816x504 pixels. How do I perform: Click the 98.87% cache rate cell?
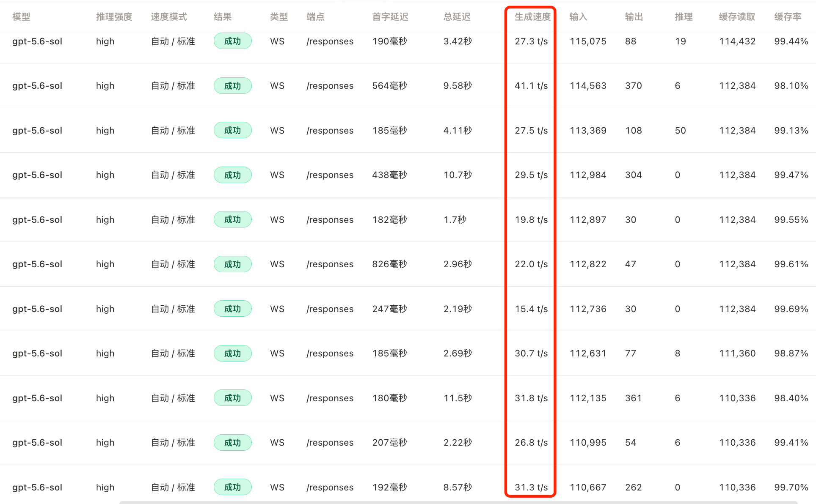click(791, 353)
